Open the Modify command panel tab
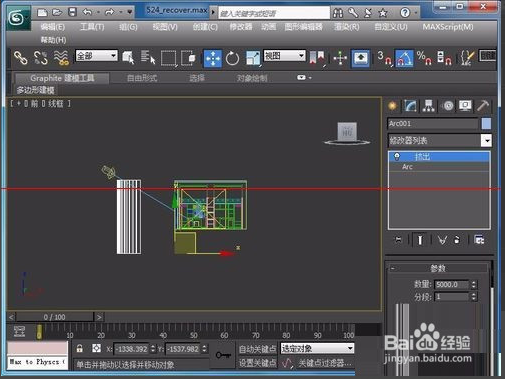 410,106
